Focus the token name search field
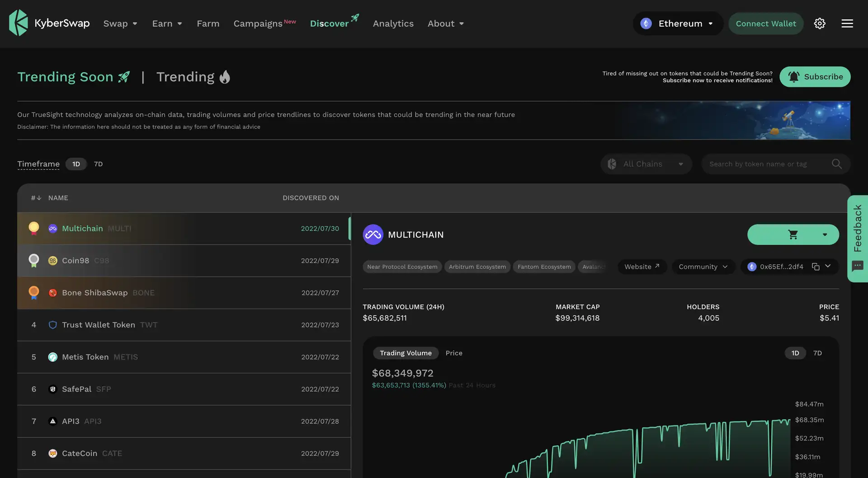Image resolution: width=868 pixels, height=478 pixels. [766, 164]
